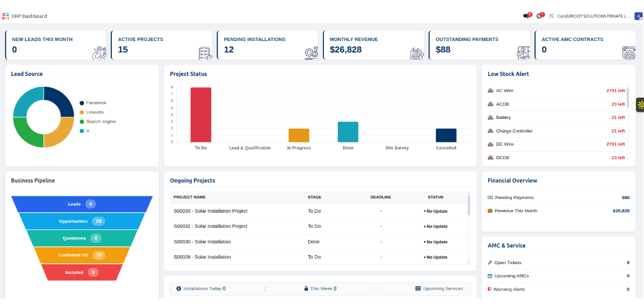Select the Confirmed SO funnel stage
This screenshot has height=308, width=644.
(x=82, y=255)
